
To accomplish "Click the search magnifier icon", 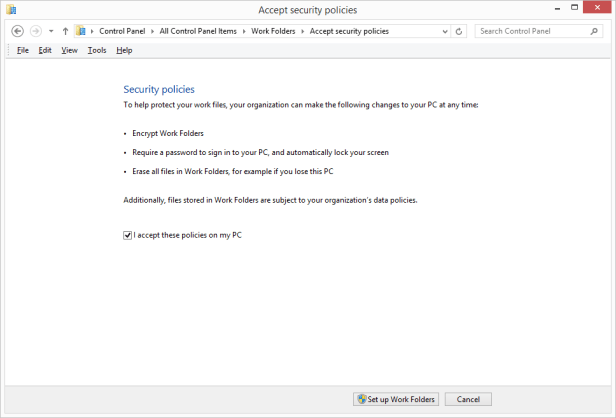I will pyautogui.click(x=596, y=31).
